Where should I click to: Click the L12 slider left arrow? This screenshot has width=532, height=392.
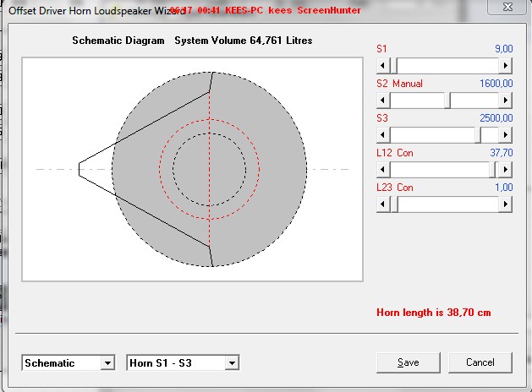tap(383, 170)
